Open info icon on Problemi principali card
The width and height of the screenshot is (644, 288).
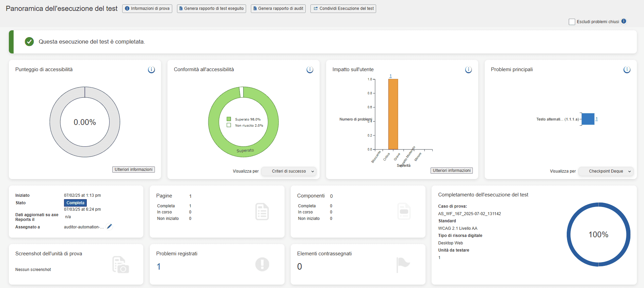pyautogui.click(x=627, y=70)
